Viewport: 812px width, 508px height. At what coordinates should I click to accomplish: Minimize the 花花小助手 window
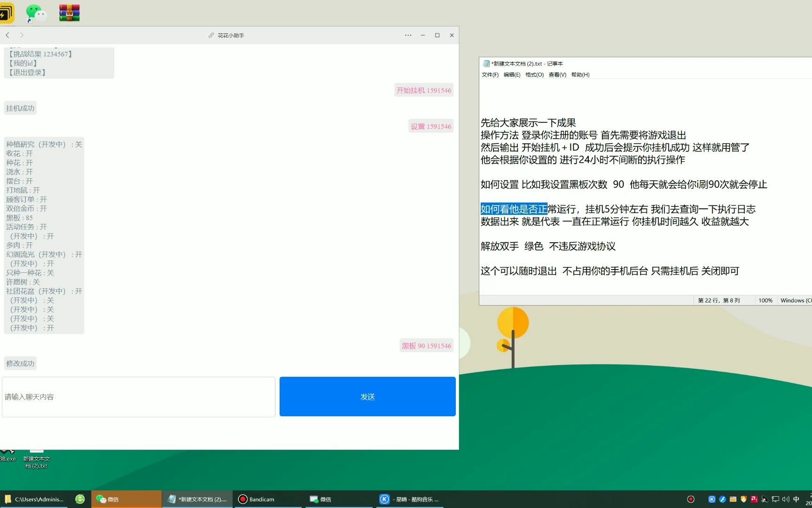coord(422,35)
